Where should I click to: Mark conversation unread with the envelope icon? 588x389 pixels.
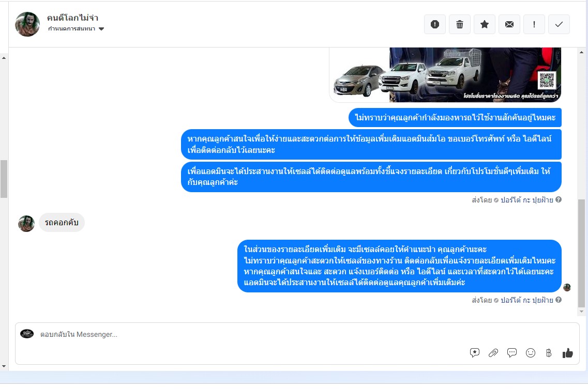pyautogui.click(x=509, y=24)
